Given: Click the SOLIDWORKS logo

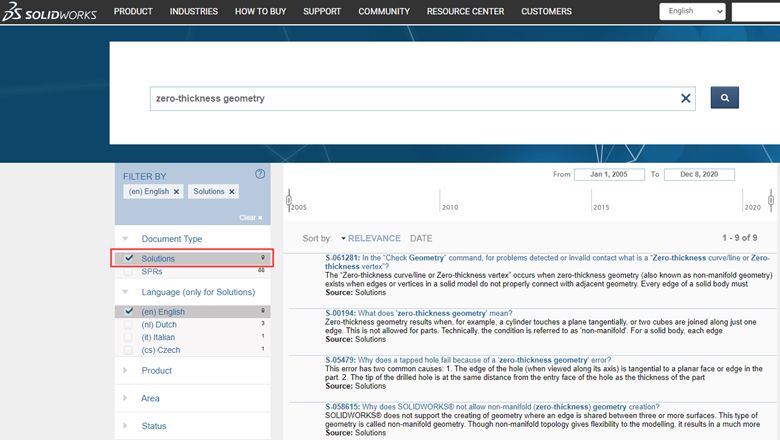Looking at the screenshot, I should (x=49, y=11).
